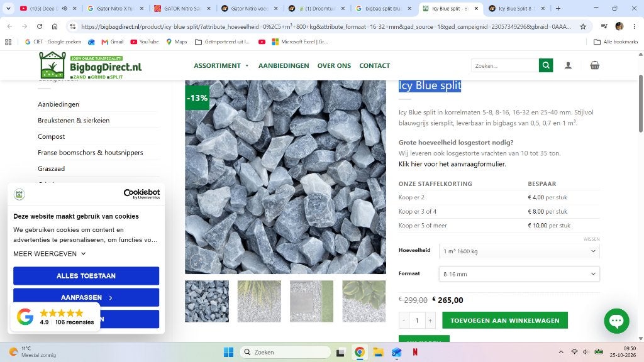Image resolution: width=644 pixels, height=362 pixels.
Task: Open Outlook from the taskbar
Action: pos(396,352)
